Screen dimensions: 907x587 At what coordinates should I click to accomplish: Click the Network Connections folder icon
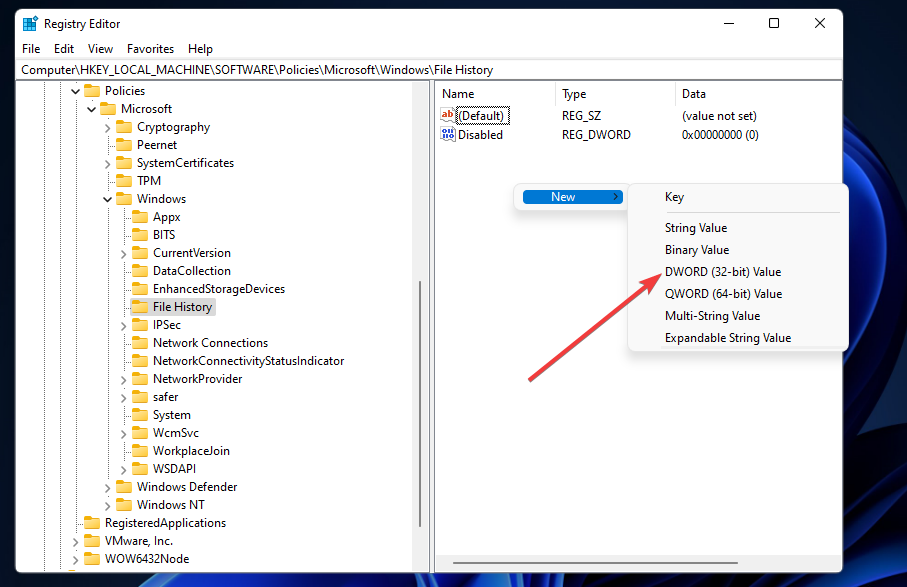coord(140,342)
